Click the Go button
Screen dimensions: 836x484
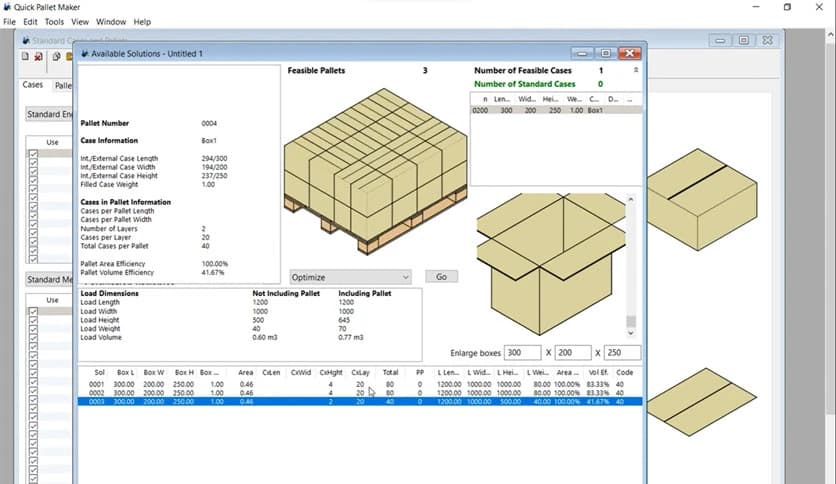point(441,277)
